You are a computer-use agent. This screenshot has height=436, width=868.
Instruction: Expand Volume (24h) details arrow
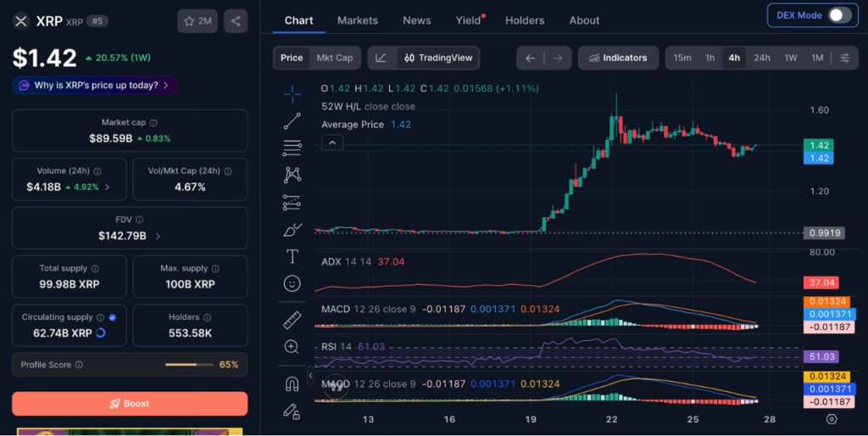point(107,187)
